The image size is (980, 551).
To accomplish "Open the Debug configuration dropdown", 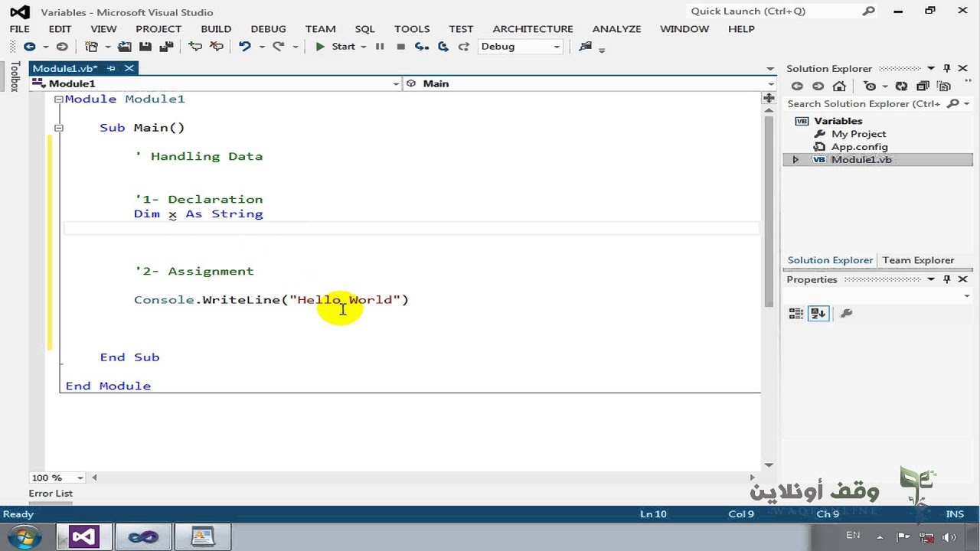I will click(x=557, y=47).
